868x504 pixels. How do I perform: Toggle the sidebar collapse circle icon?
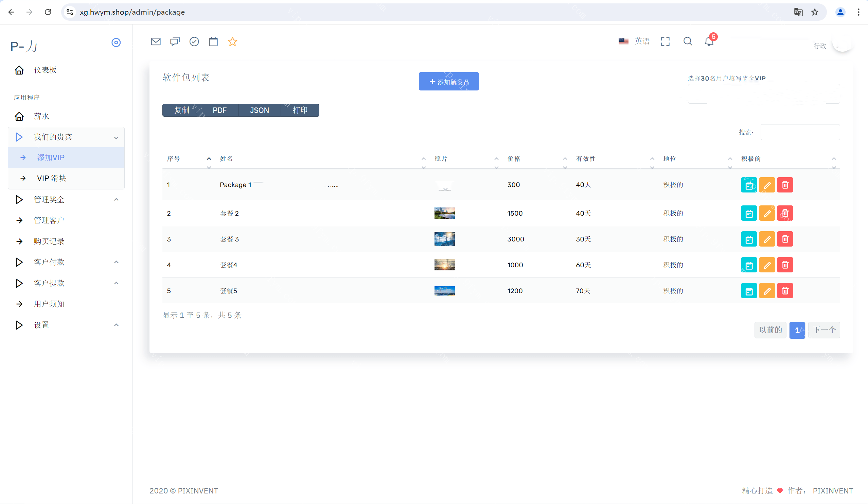coord(116,43)
